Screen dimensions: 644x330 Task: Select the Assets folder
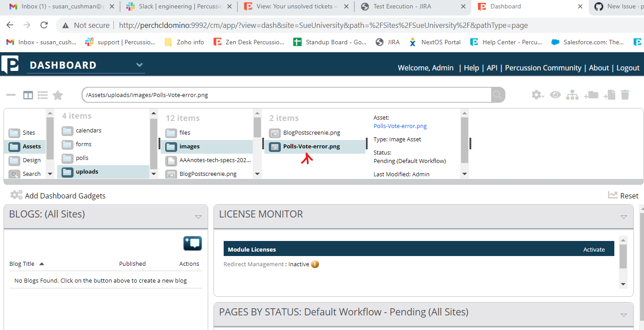tap(25, 147)
